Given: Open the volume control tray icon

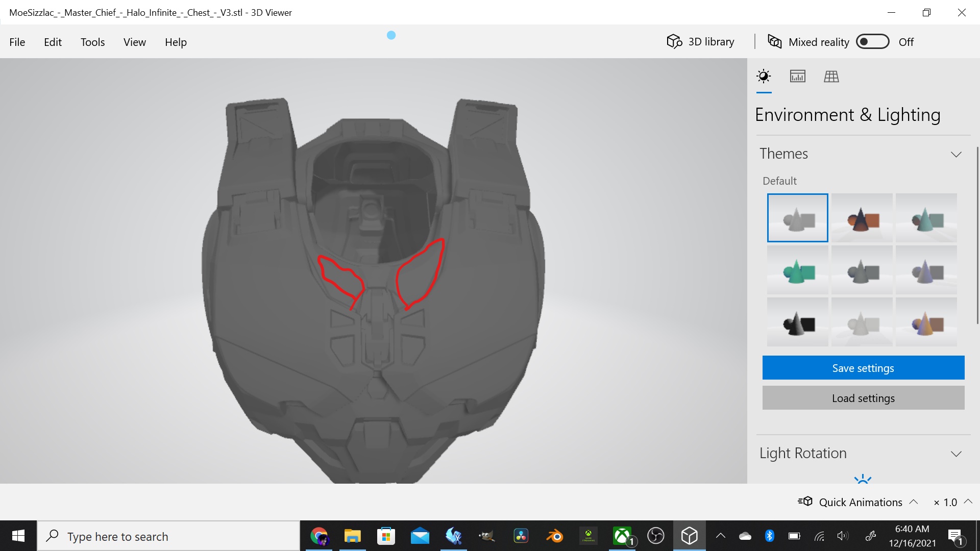Looking at the screenshot, I should pos(843,536).
